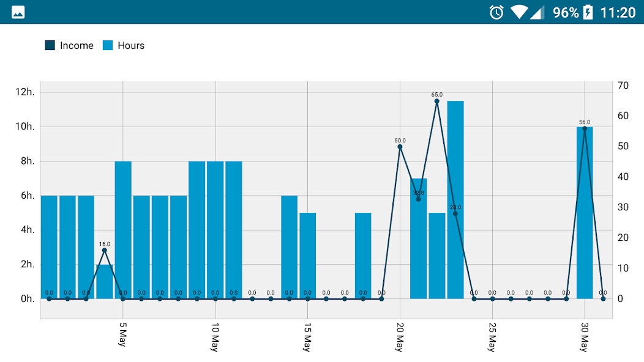Tap the alarm clock status icon
The image size is (644, 362).
pyautogui.click(x=496, y=12)
